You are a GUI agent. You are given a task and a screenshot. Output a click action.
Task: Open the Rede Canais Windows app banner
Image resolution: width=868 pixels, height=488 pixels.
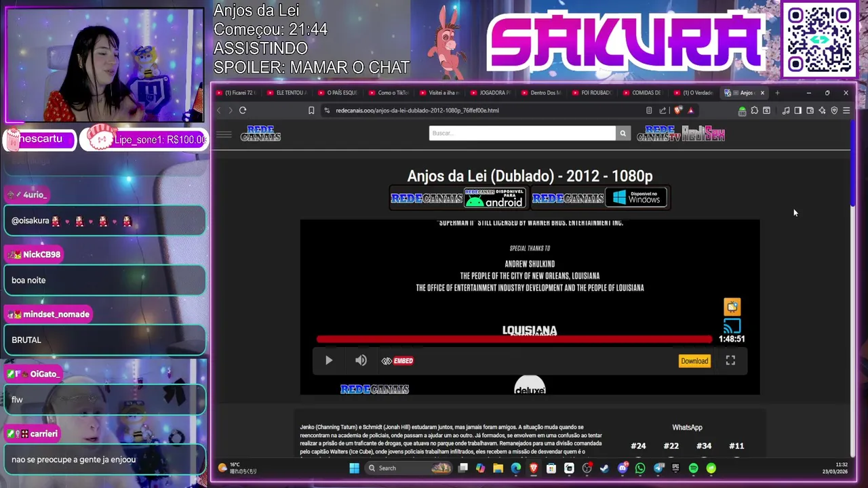click(x=599, y=197)
